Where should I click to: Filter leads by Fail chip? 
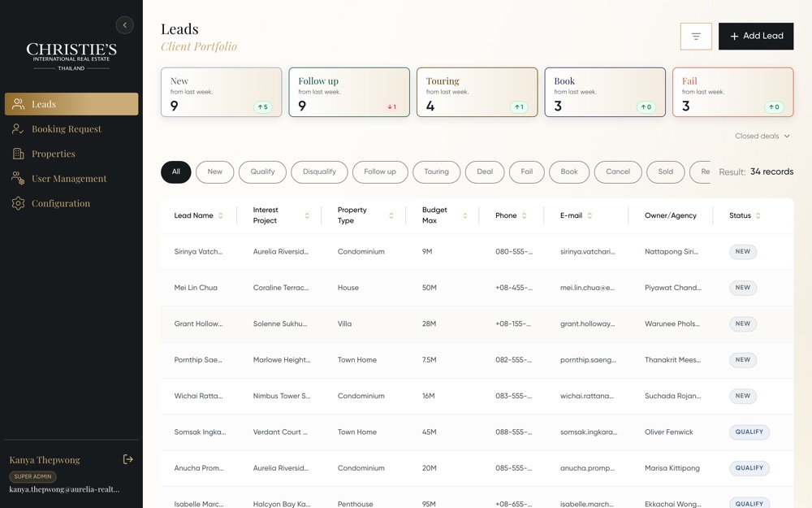527,172
